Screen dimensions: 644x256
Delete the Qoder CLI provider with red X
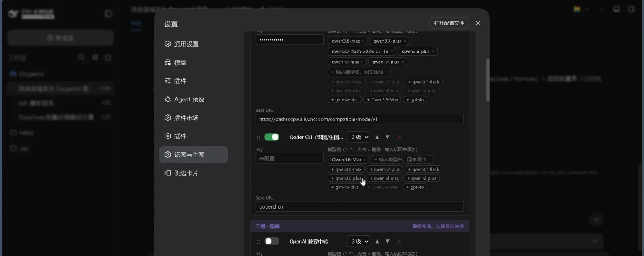point(399,138)
